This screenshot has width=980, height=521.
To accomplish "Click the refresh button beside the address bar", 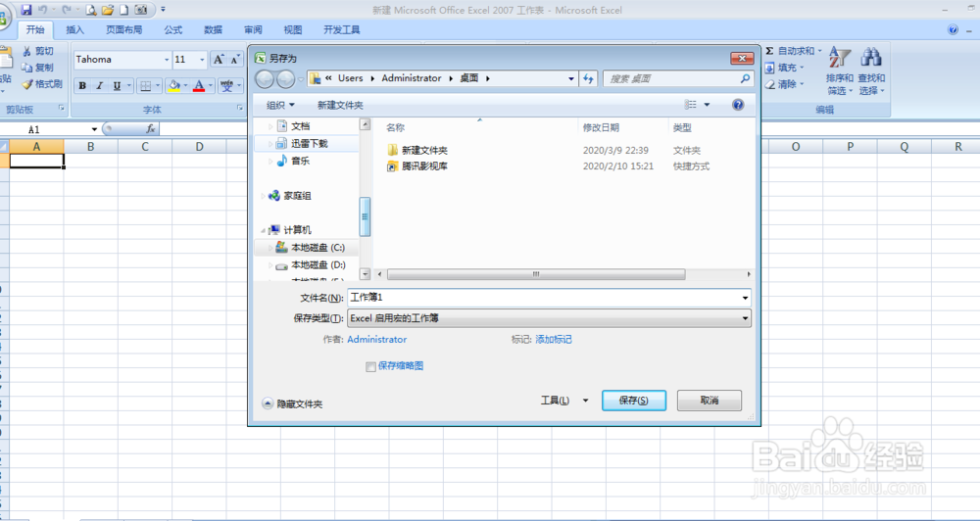I will point(588,78).
